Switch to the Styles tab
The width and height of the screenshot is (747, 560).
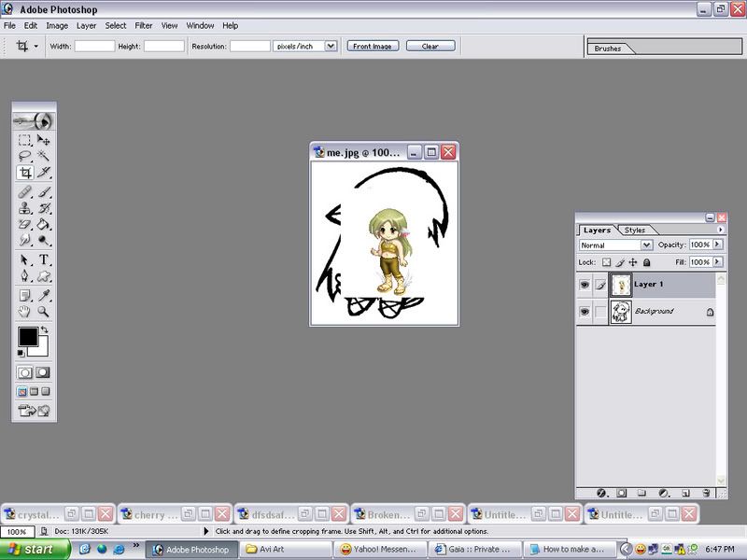tap(635, 230)
